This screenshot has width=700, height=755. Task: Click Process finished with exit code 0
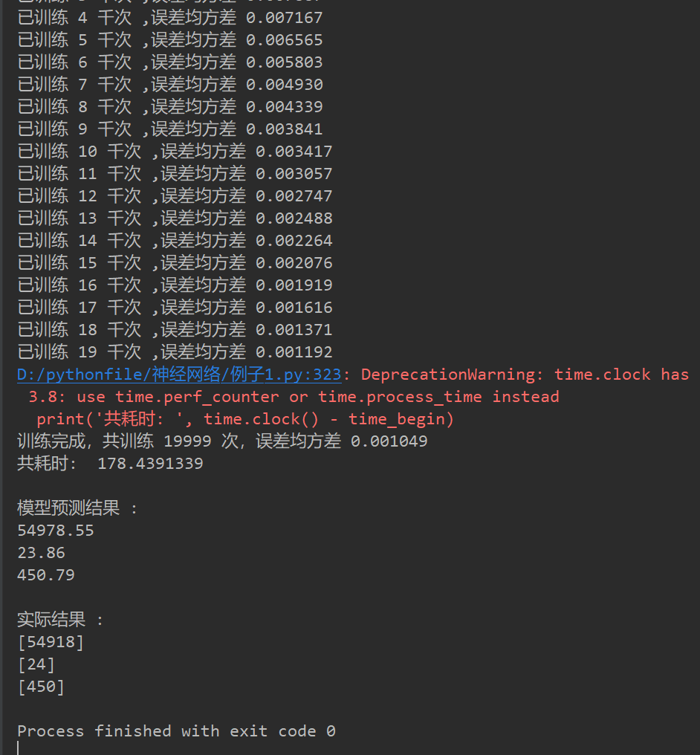pyautogui.click(x=176, y=731)
